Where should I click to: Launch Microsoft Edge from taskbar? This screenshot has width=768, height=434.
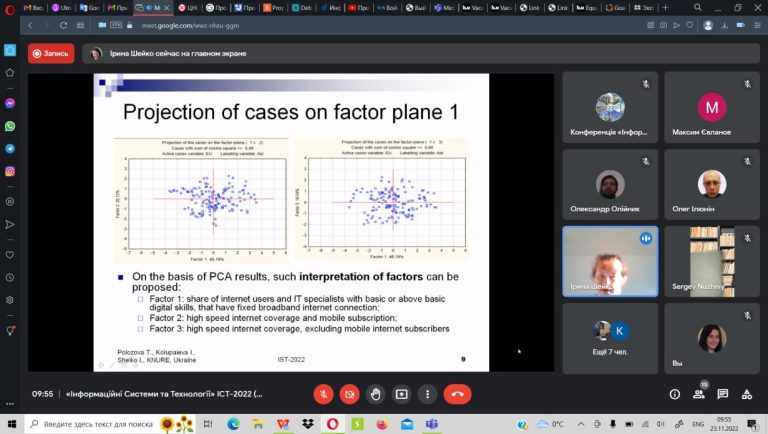tap(233, 424)
